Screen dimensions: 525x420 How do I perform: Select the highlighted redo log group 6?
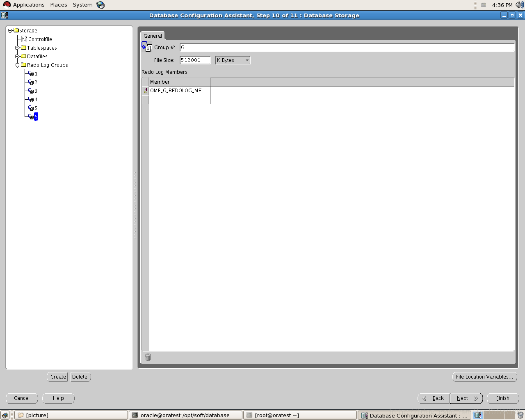coord(36,117)
